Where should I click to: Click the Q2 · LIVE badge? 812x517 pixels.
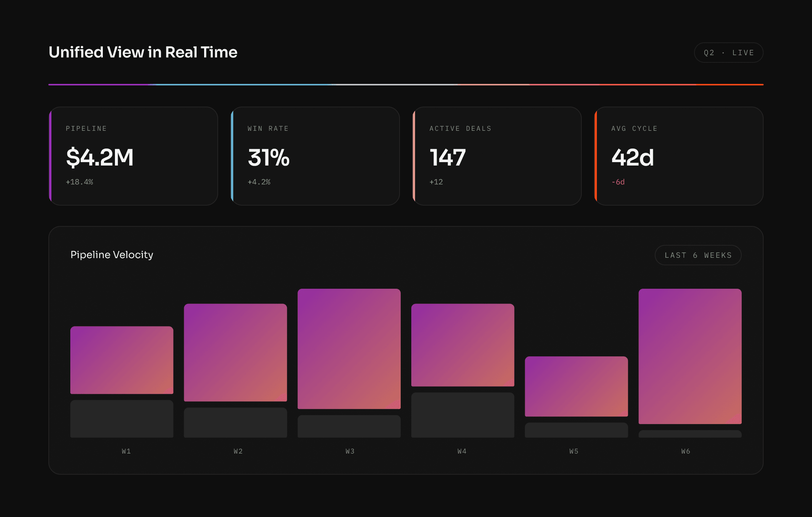(728, 53)
